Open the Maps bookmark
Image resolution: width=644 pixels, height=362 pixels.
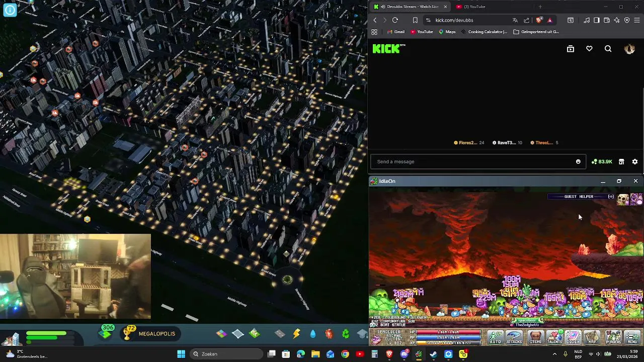[447, 32]
